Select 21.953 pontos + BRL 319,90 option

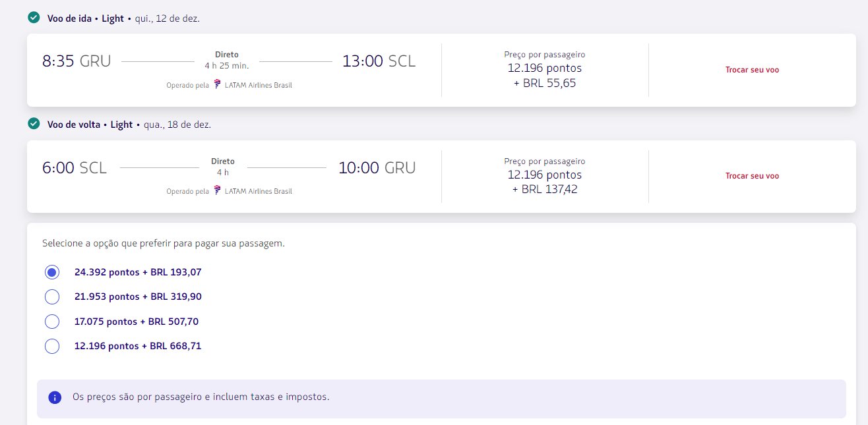52,297
